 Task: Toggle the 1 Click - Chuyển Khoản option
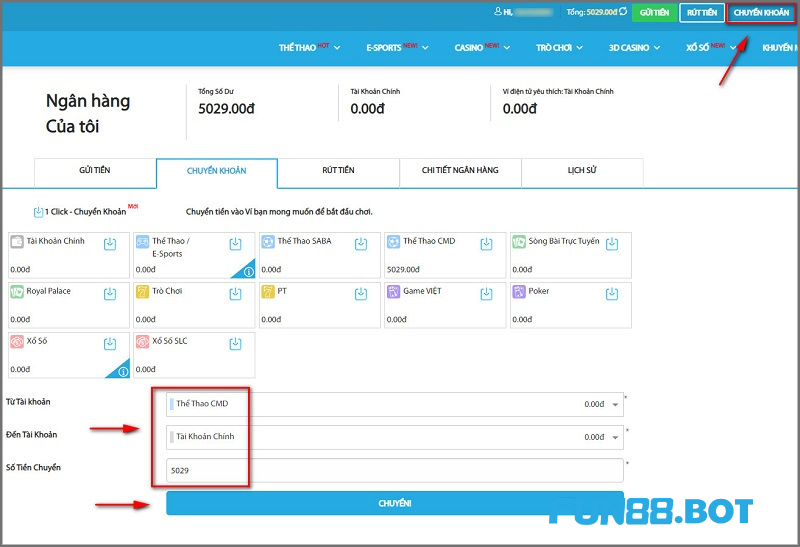tap(39, 212)
